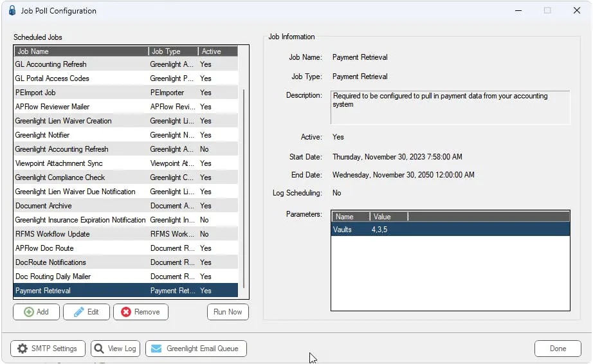This screenshot has width=593, height=364.
Task: Select Greenlight Lien Waiver Creation job
Action: [126, 121]
